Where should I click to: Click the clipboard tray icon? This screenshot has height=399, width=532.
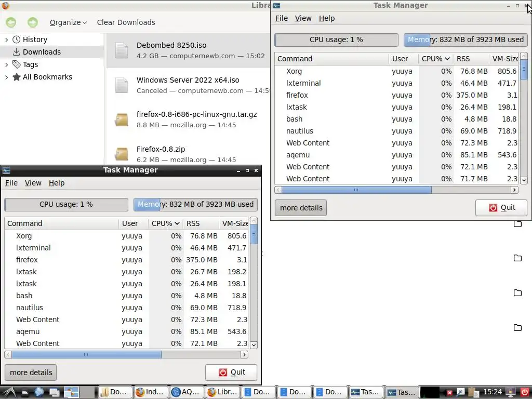coord(473,393)
